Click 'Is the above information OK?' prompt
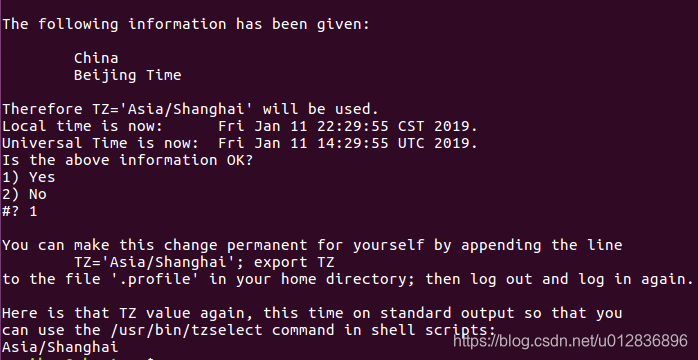The image size is (698, 360). pyautogui.click(x=128, y=160)
